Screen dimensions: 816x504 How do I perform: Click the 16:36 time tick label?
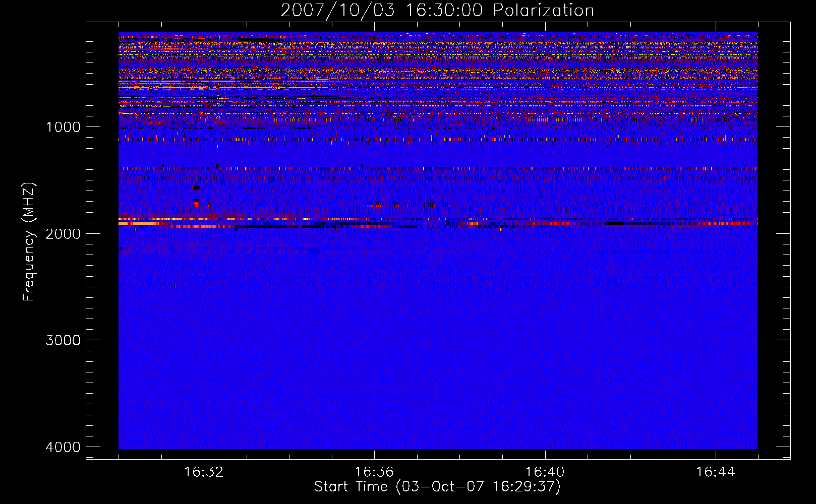[x=374, y=472]
